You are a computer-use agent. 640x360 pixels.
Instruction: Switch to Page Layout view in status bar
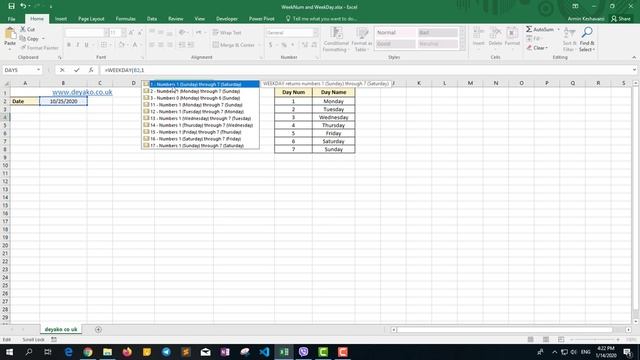(546, 340)
